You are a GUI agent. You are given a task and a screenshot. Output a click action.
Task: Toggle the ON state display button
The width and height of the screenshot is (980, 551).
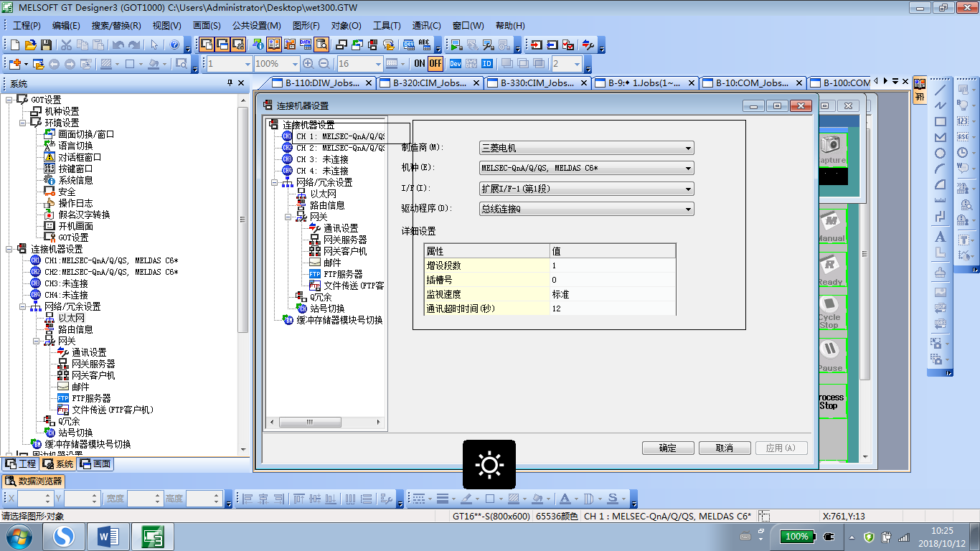[x=420, y=64]
